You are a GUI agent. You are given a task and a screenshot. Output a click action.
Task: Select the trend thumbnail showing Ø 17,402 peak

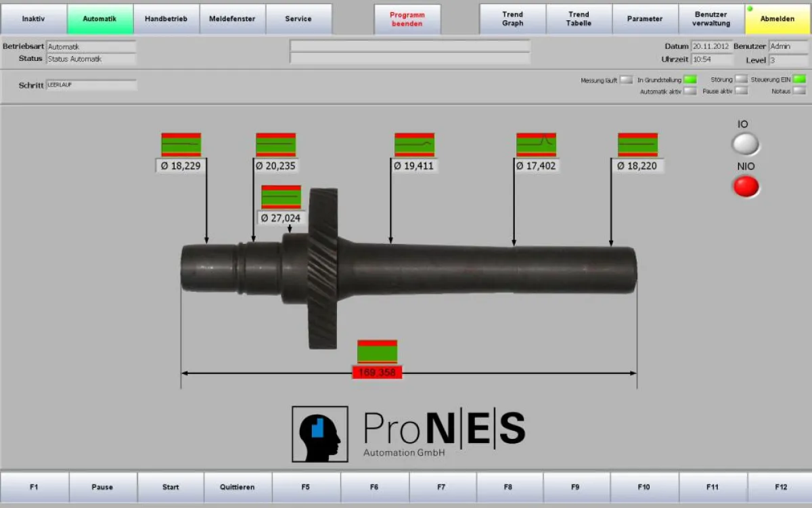pyautogui.click(x=536, y=144)
